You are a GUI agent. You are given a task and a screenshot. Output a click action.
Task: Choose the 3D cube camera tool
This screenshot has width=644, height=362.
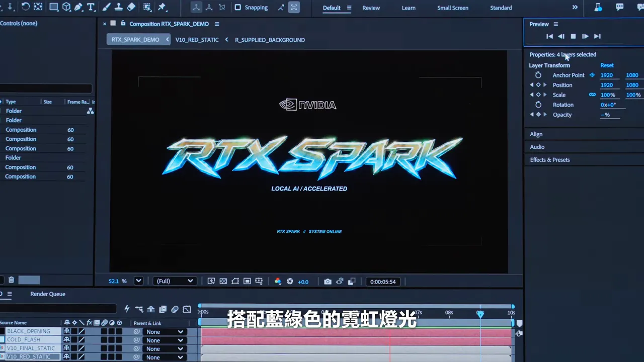pos(66,7)
